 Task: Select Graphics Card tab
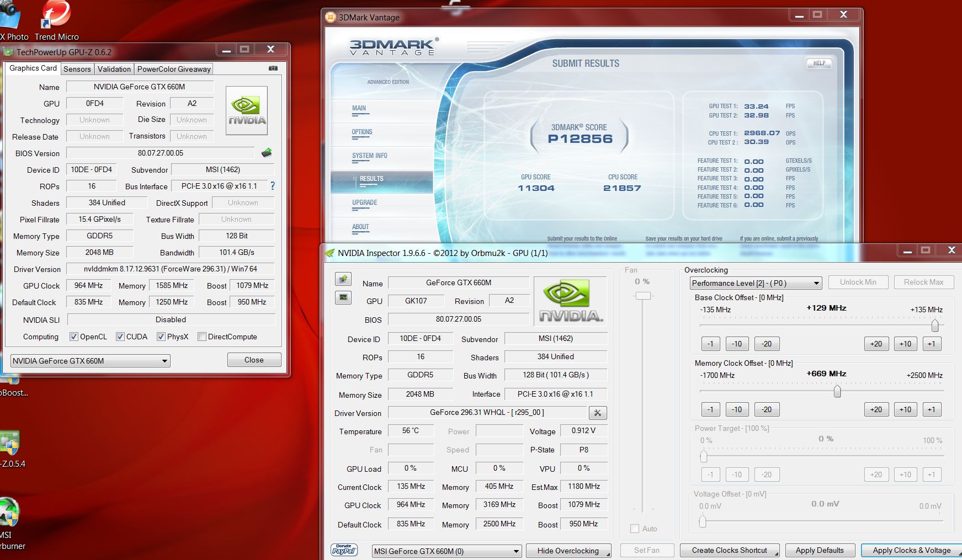tap(33, 68)
